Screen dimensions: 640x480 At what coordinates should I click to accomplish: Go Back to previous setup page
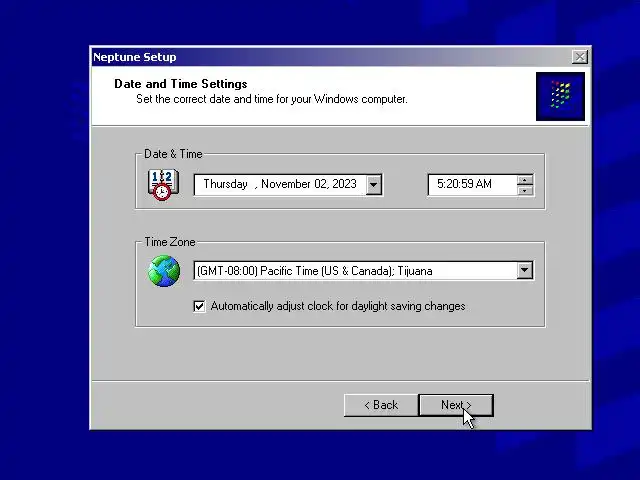381,405
